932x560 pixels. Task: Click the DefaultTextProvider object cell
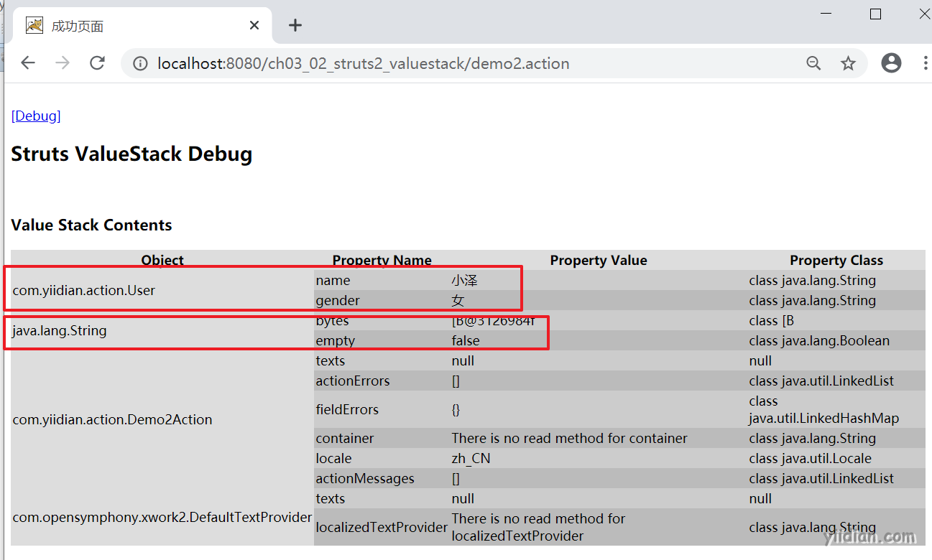162,517
